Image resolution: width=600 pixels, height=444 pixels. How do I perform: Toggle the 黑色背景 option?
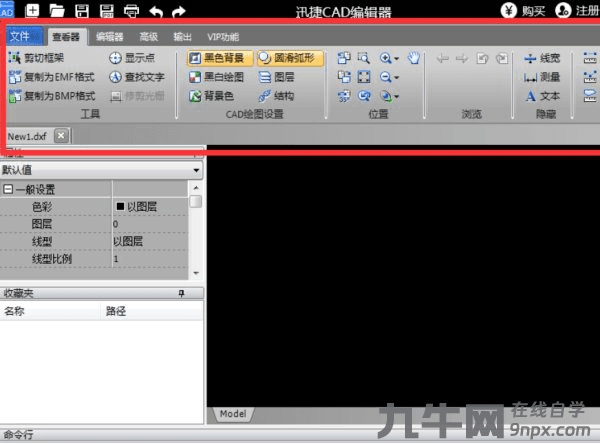(220, 58)
